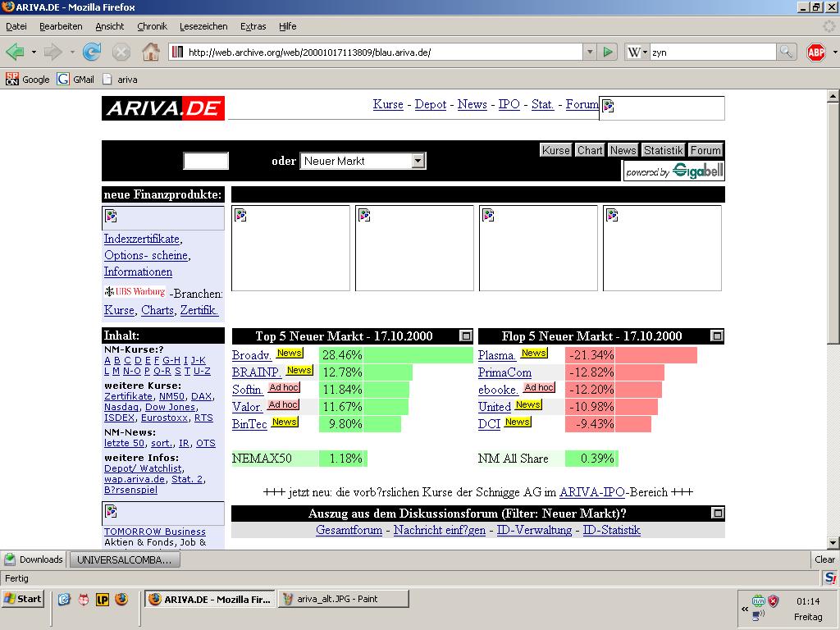Click the S icon in status bar
840x630 pixels.
[x=830, y=578]
